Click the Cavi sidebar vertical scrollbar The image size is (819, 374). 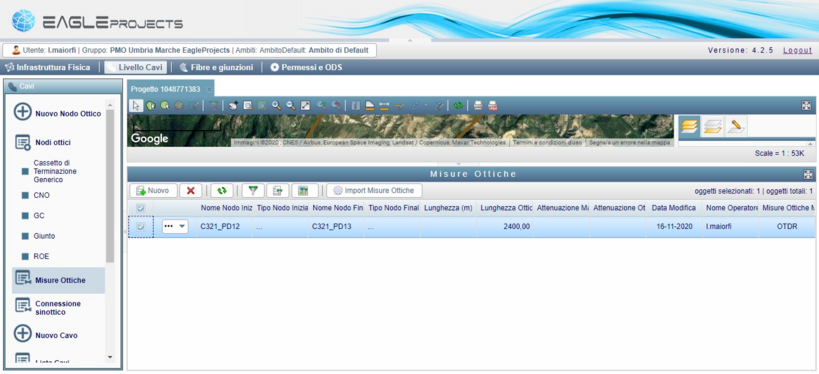[110, 230]
